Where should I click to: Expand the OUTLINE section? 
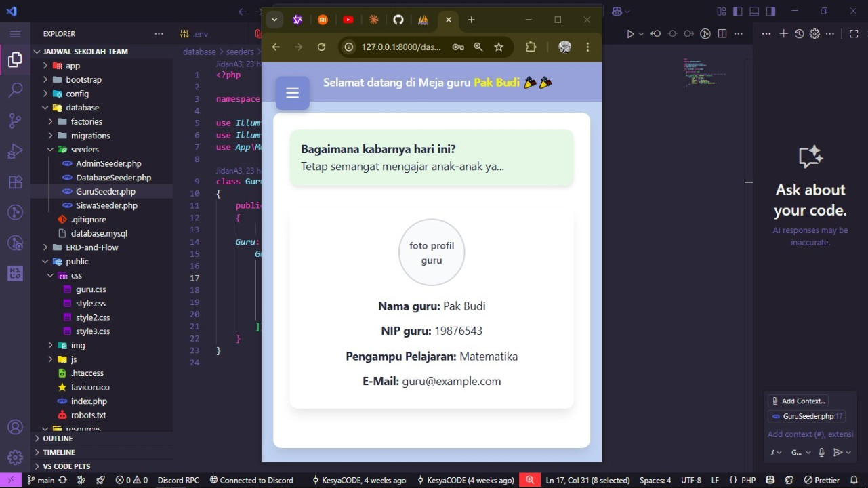point(58,439)
